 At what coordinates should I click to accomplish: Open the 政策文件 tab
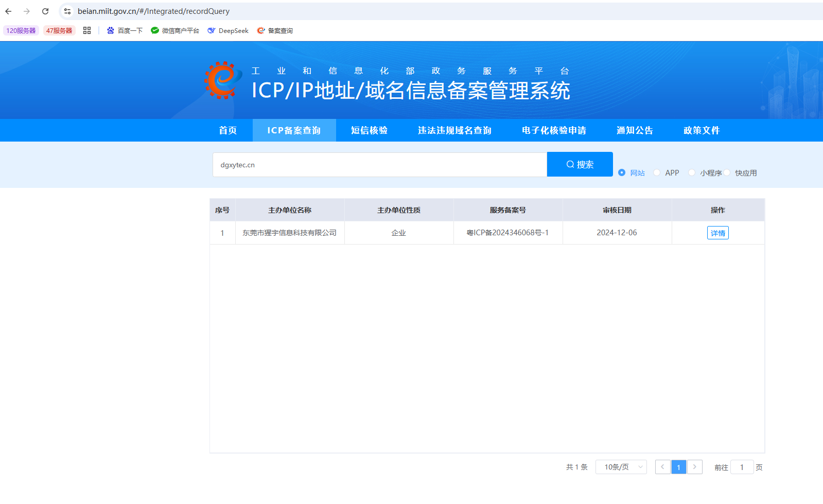point(702,130)
